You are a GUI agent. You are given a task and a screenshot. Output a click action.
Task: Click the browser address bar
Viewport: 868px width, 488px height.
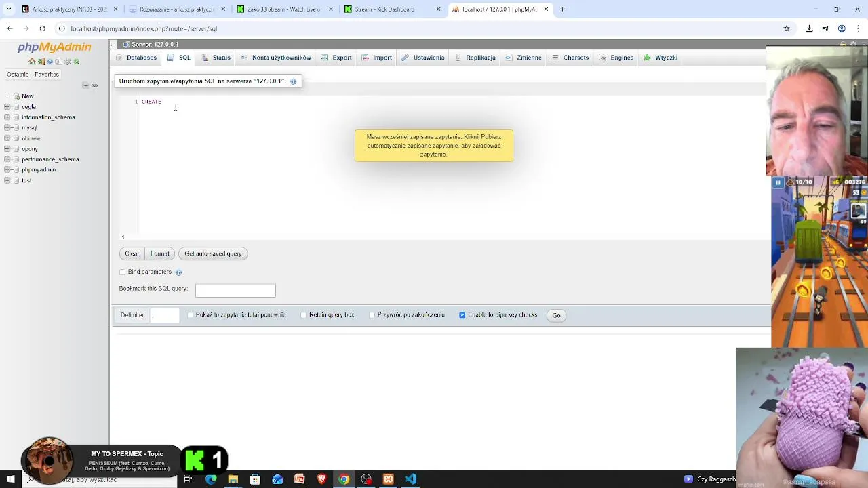coord(420,28)
